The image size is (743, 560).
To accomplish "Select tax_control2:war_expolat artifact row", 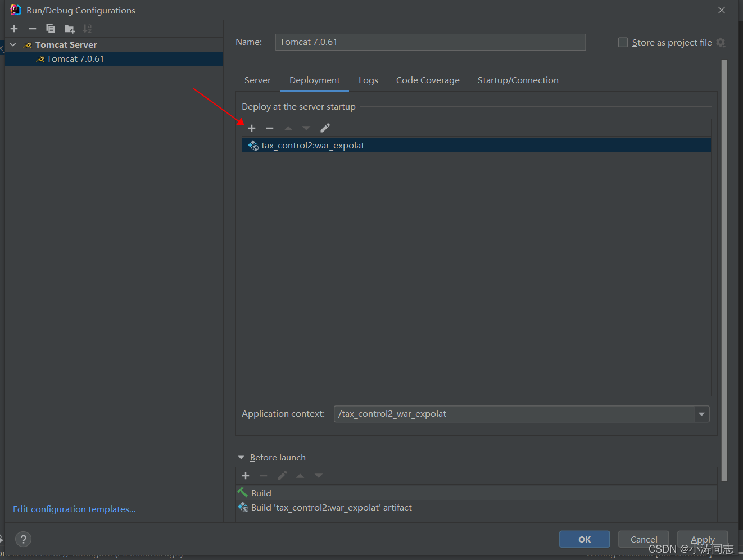I will click(477, 145).
